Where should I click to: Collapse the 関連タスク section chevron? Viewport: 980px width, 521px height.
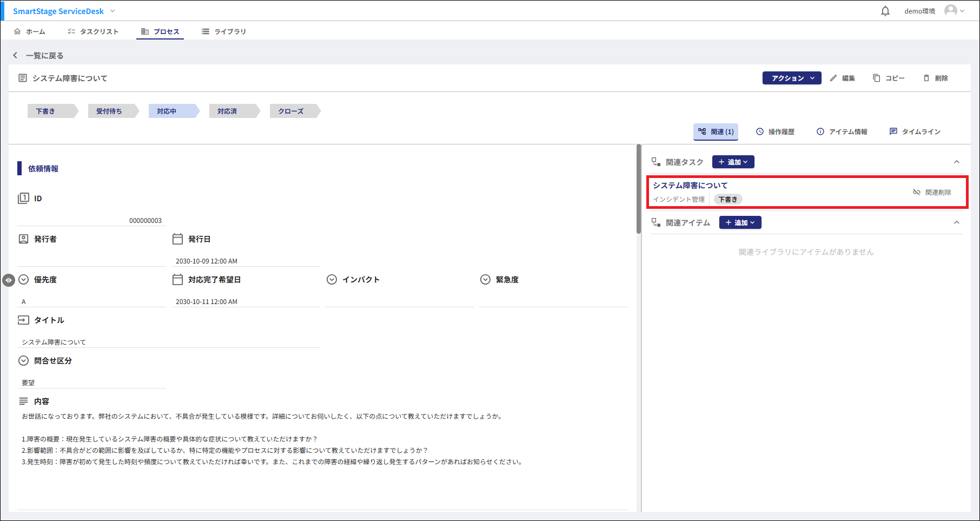click(x=956, y=162)
